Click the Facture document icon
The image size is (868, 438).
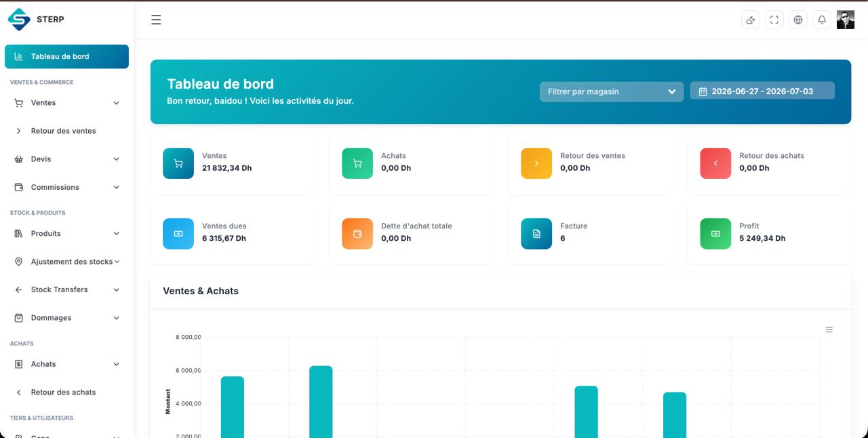pyautogui.click(x=536, y=234)
